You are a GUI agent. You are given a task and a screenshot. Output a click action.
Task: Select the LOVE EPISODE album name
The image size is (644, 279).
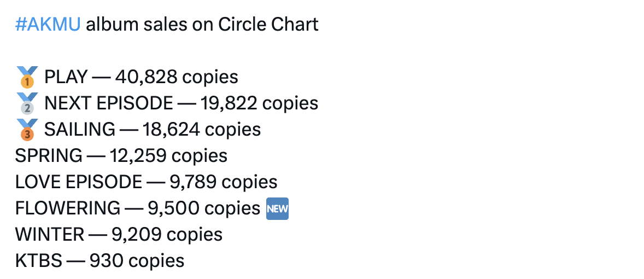tap(79, 182)
